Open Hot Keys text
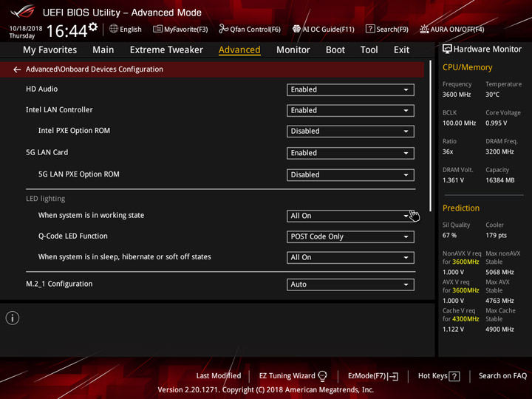This screenshot has height=399, width=532. click(432, 376)
